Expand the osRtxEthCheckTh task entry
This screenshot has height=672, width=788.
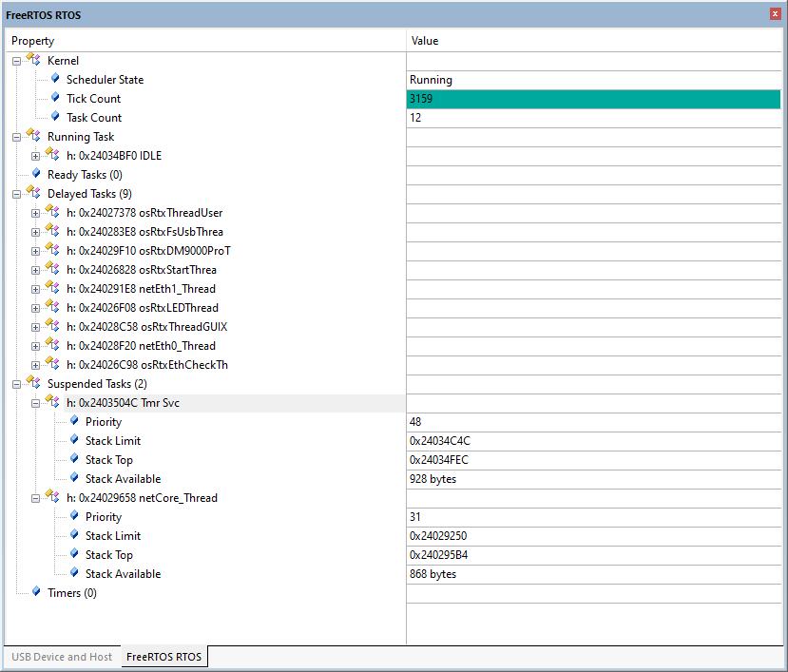coord(36,365)
